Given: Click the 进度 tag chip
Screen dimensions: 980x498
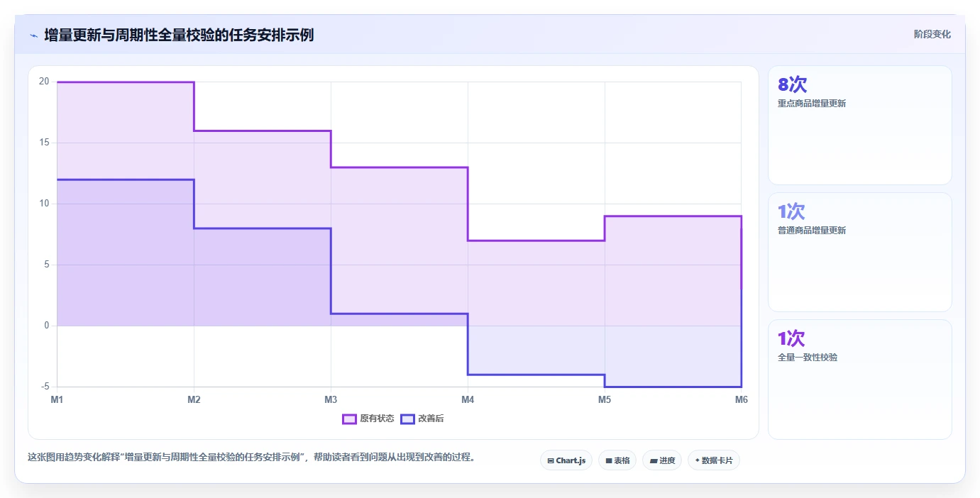Looking at the screenshot, I should (x=662, y=460).
